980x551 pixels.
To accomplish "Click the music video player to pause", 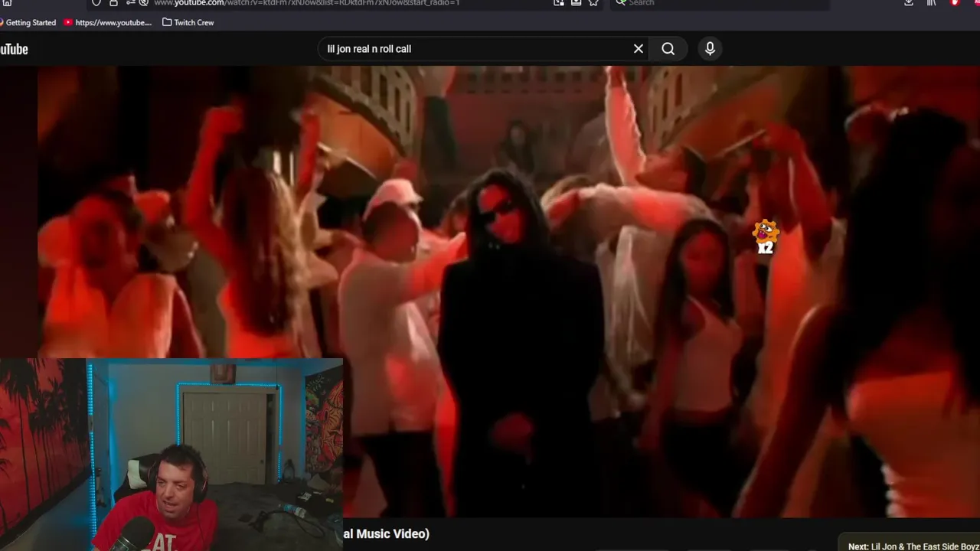I will coord(508,291).
